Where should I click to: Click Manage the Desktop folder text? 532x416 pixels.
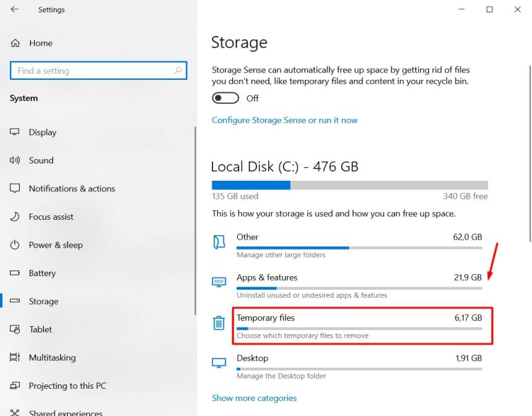(x=281, y=376)
